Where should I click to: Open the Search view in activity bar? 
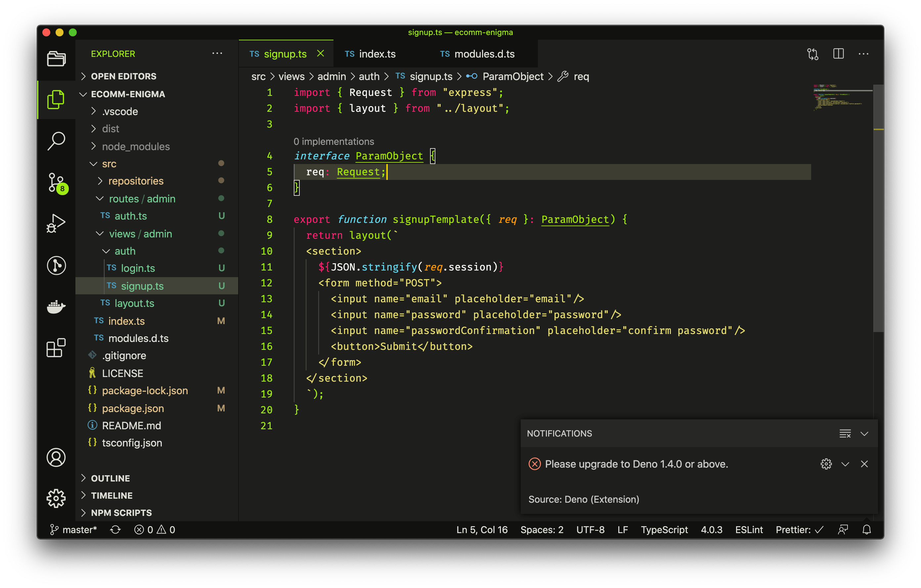[x=56, y=141]
